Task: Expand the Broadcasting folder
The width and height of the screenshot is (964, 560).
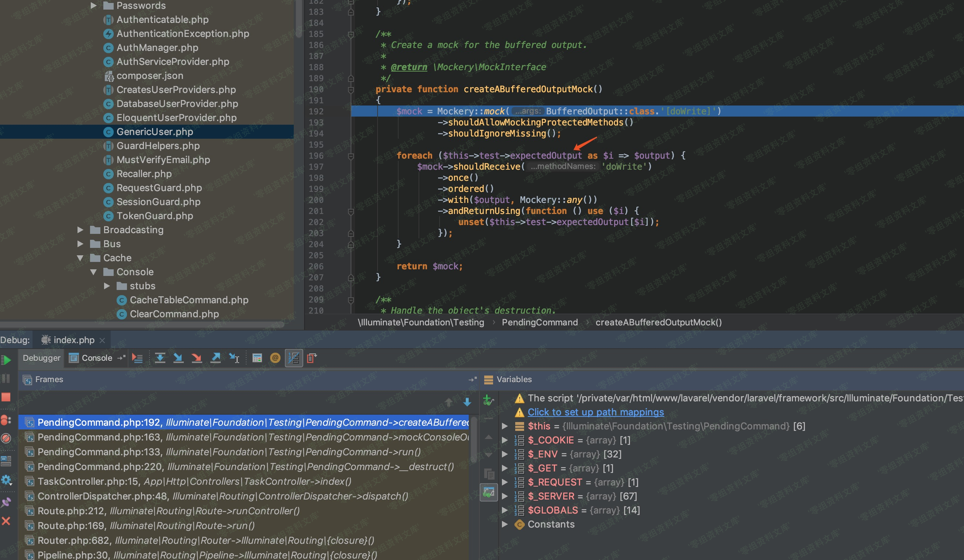Action: coord(80,230)
